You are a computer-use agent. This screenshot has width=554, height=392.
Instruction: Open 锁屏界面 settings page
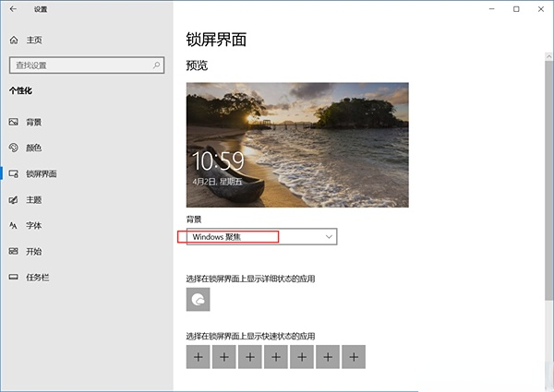(87, 173)
